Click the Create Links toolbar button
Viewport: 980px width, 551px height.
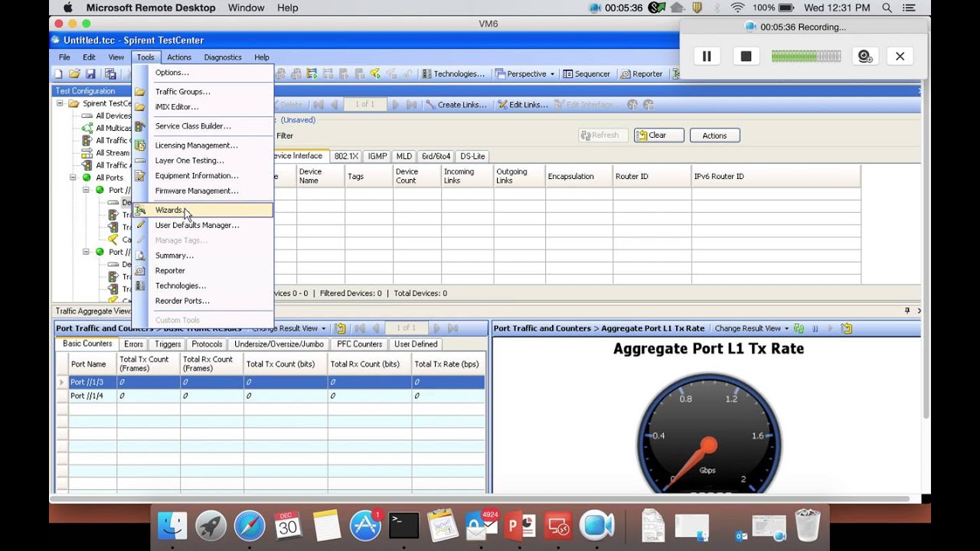click(x=456, y=105)
